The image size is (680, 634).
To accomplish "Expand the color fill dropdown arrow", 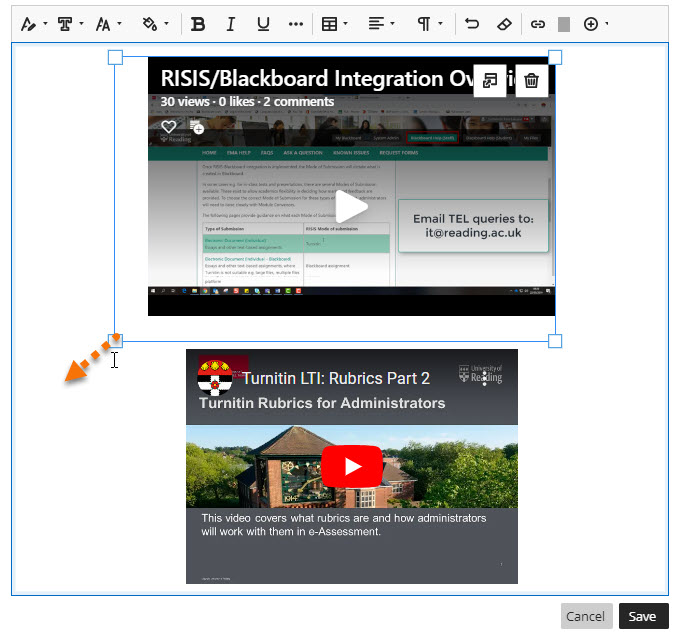I will [167, 23].
